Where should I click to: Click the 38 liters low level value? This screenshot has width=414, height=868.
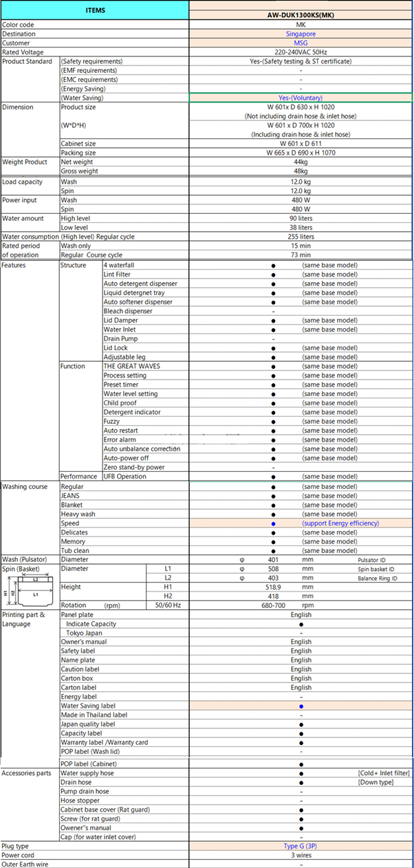(x=301, y=227)
